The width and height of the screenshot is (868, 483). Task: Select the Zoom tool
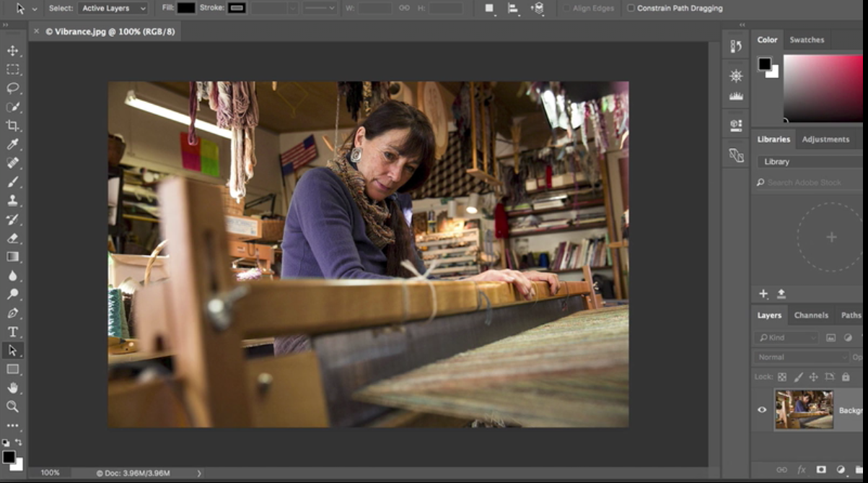[12, 406]
